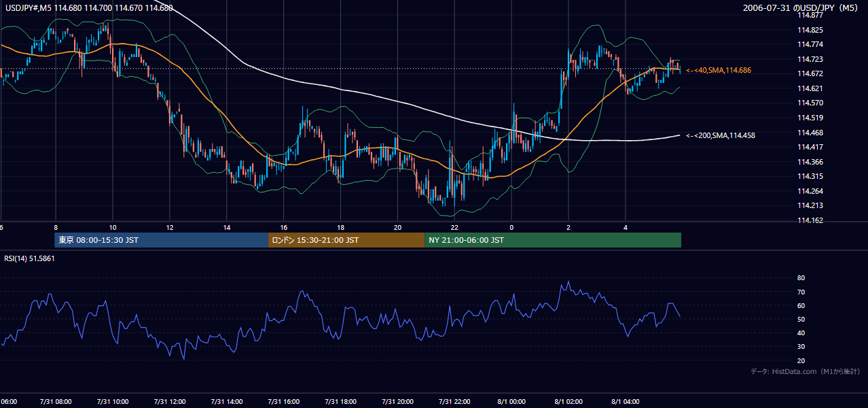Click the RSI(14) 51.5861 indicator label
This screenshot has width=868, height=408.
[30, 258]
